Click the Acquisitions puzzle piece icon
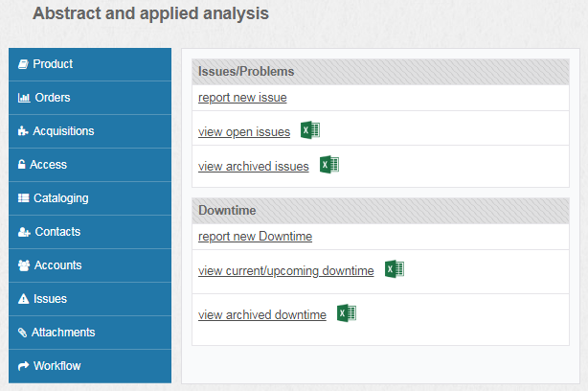The height and width of the screenshot is (391, 588). tap(23, 131)
